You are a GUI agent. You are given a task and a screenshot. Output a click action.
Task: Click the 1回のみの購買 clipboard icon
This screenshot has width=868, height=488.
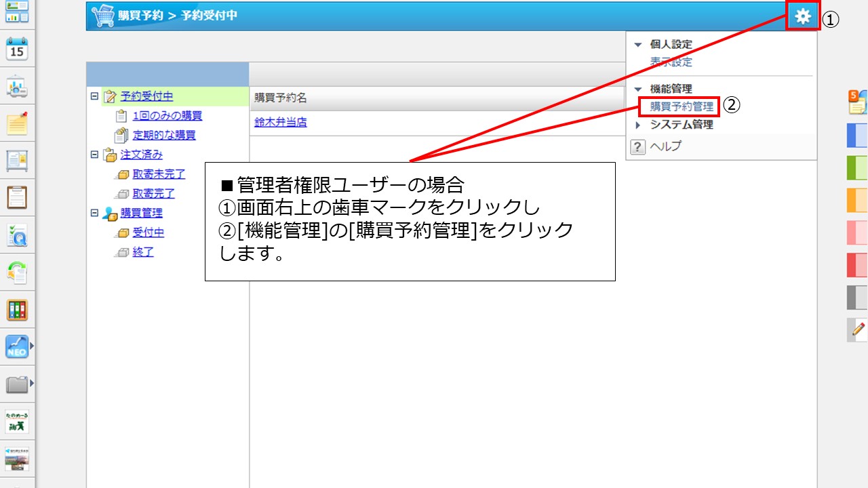click(121, 116)
